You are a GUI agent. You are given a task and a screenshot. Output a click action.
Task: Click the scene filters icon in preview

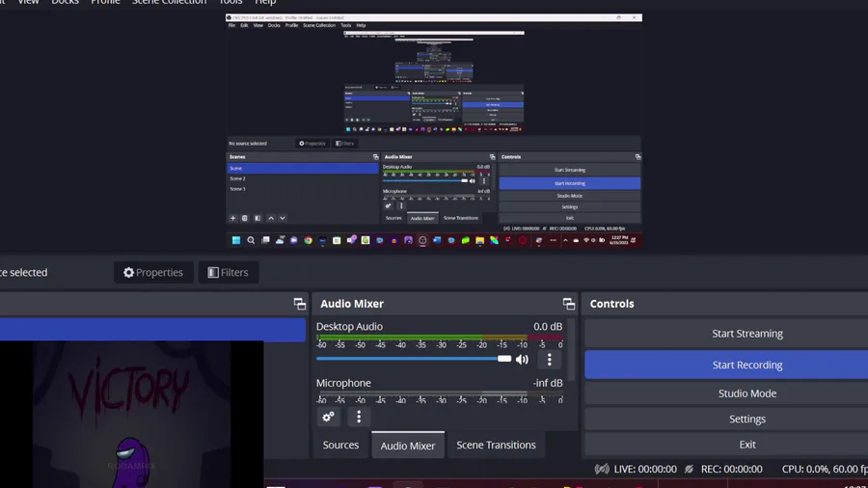258,218
